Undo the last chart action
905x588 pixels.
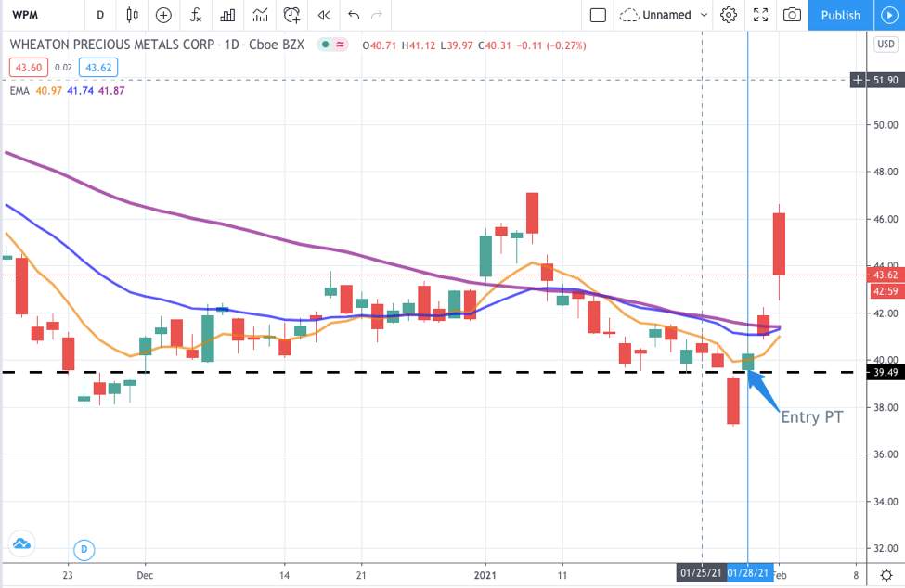pos(354,15)
